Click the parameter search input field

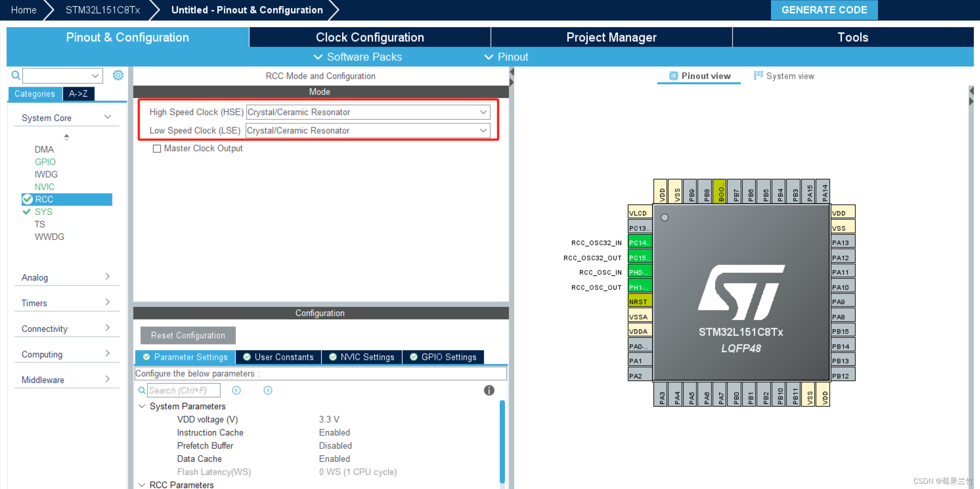click(184, 390)
